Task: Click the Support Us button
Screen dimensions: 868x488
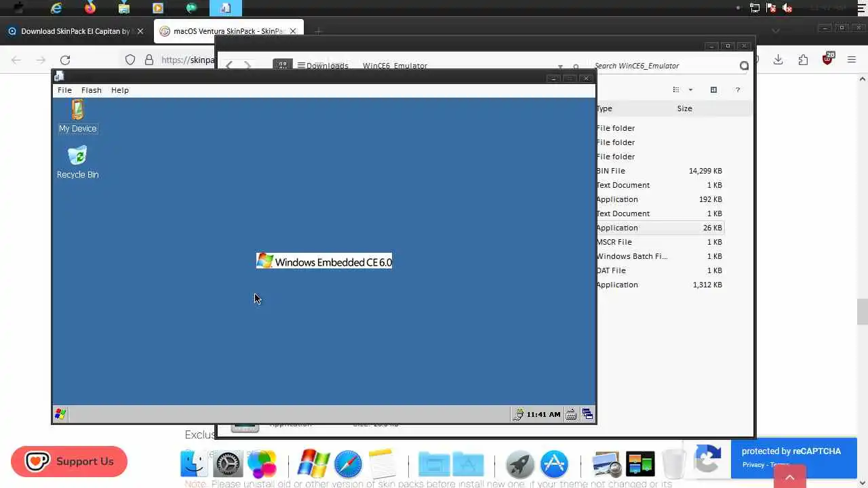Action: [x=69, y=462]
